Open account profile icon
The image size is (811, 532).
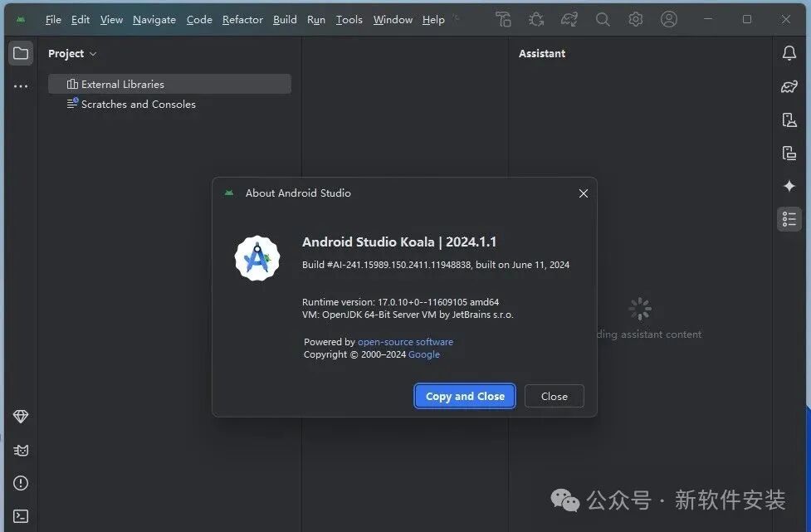coord(669,20)
